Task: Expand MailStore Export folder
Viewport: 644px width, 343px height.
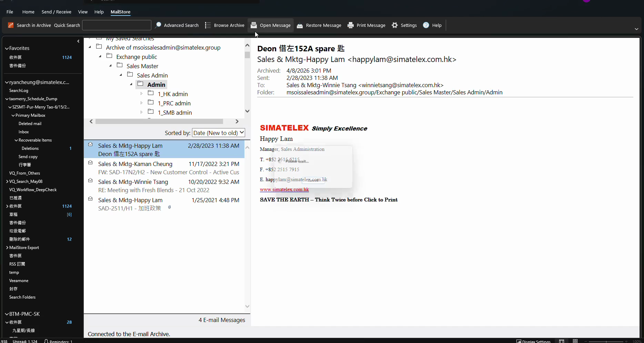Action: (x=7, y=248)
